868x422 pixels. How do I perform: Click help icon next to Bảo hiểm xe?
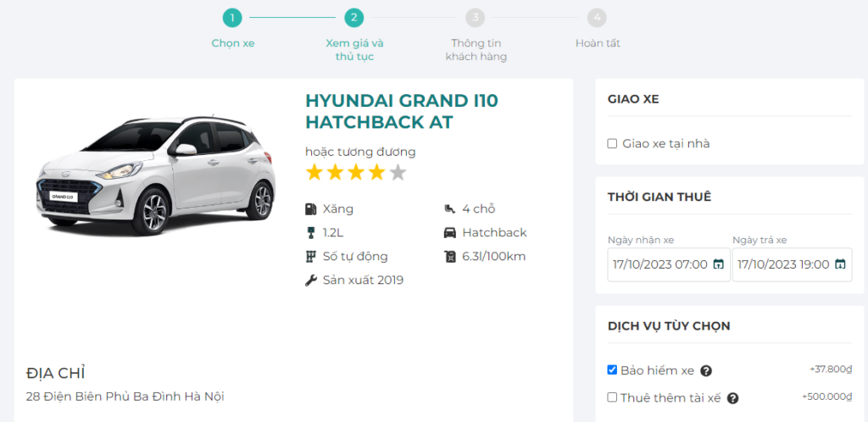pos(705,371)
